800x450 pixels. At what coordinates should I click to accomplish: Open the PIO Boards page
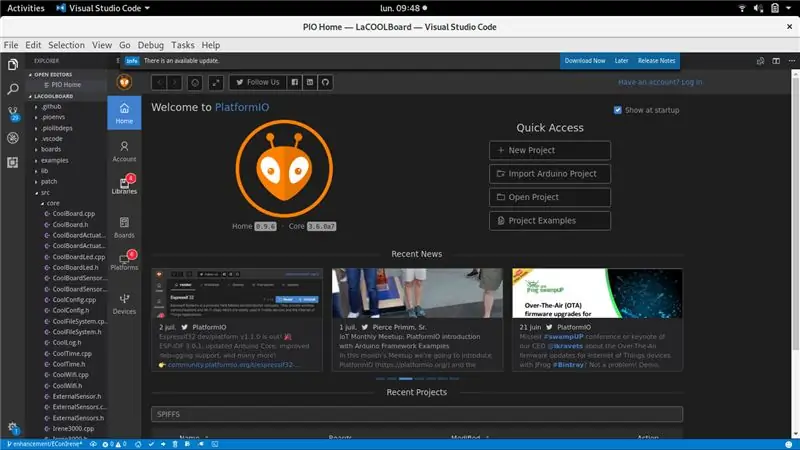tap(124, 228)
